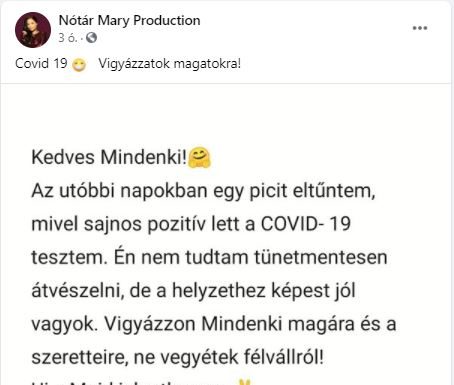
Task: Click the Covid 19 caption text
Action: pos(41,63)
